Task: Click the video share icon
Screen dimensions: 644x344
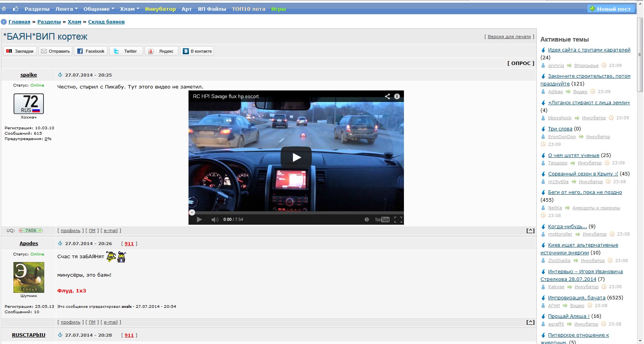Action: 387,97
